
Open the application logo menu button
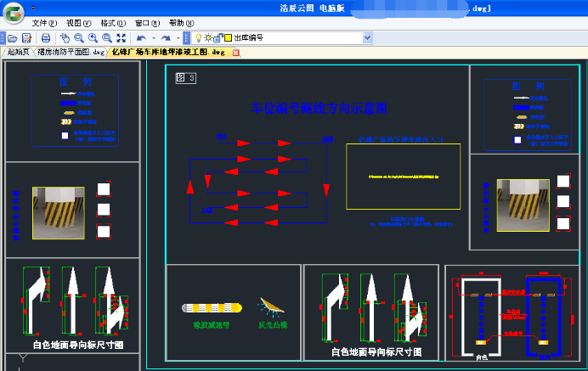13,13
